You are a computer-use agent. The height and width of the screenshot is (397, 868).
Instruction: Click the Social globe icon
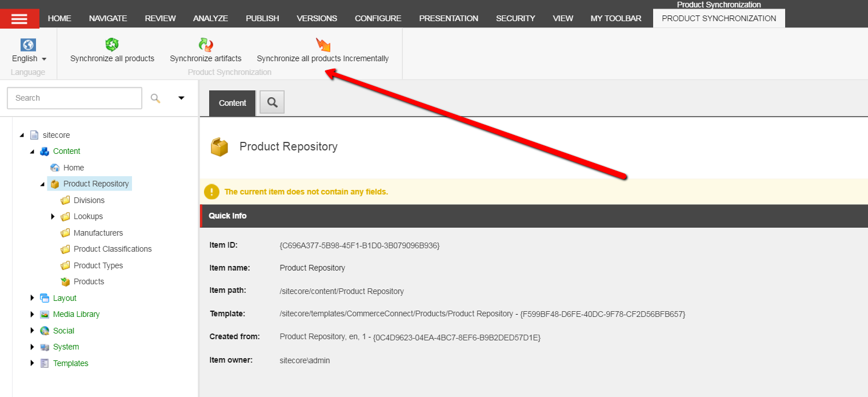pyautogui.click(x=45, y=331)
